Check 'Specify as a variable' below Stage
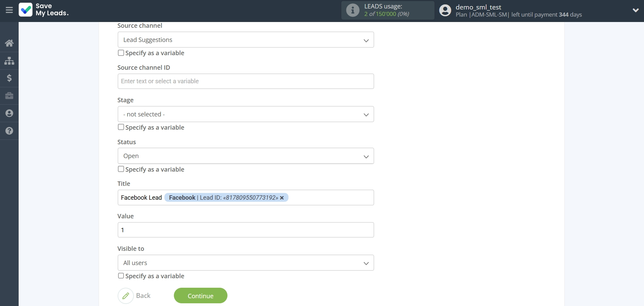Image resolution: width=644 pixels, height=306 pixels. click(x=121, y=127)
